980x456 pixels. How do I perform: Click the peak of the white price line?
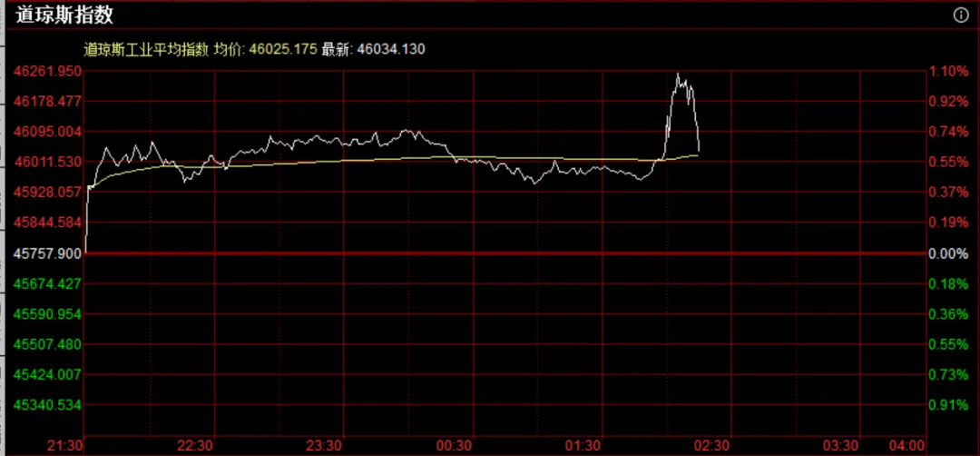[x=678, y=74]
